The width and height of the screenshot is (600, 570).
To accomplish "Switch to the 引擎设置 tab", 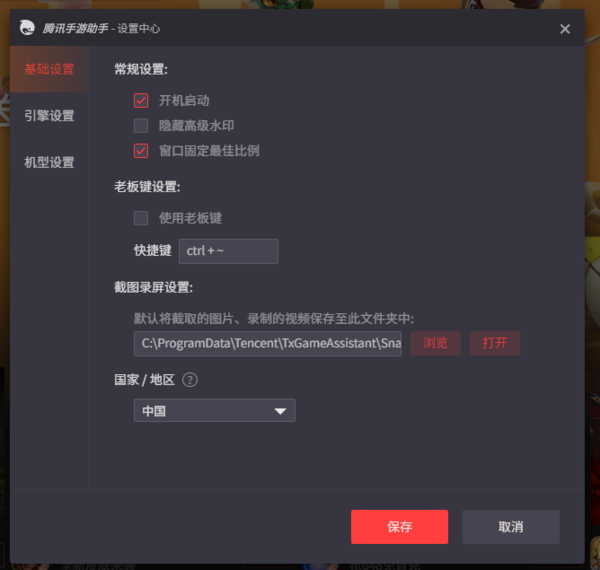I will pyautogui.click(x=49, y=116).
